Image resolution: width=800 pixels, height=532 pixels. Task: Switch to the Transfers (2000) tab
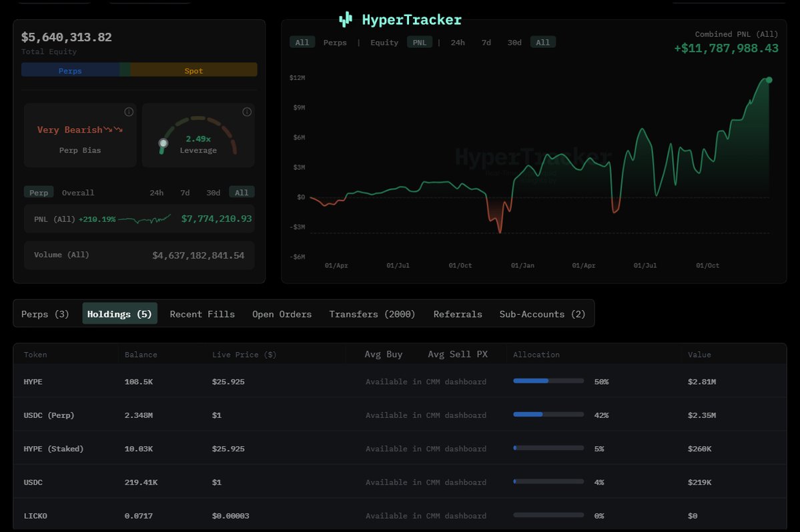(x=372, y=314)
